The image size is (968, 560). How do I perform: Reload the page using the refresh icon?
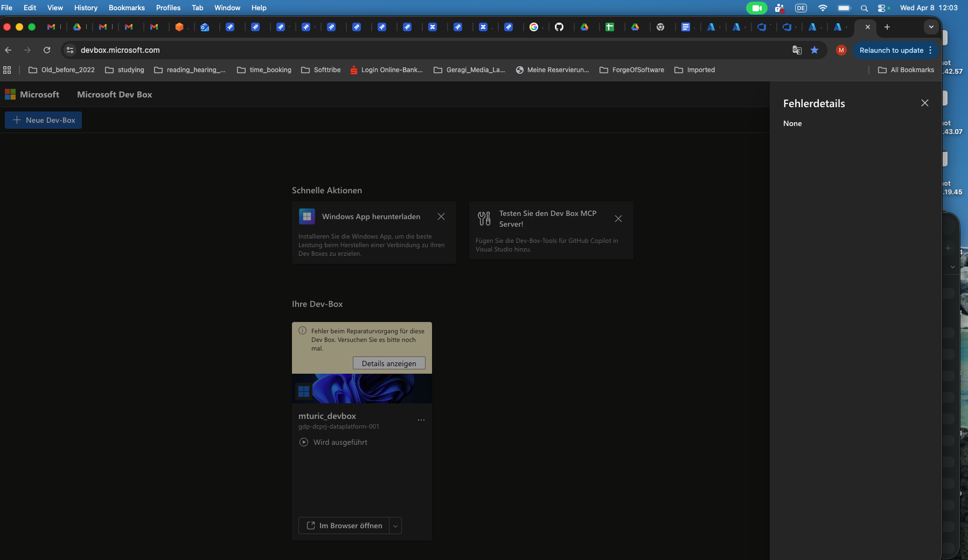[47, 50]
